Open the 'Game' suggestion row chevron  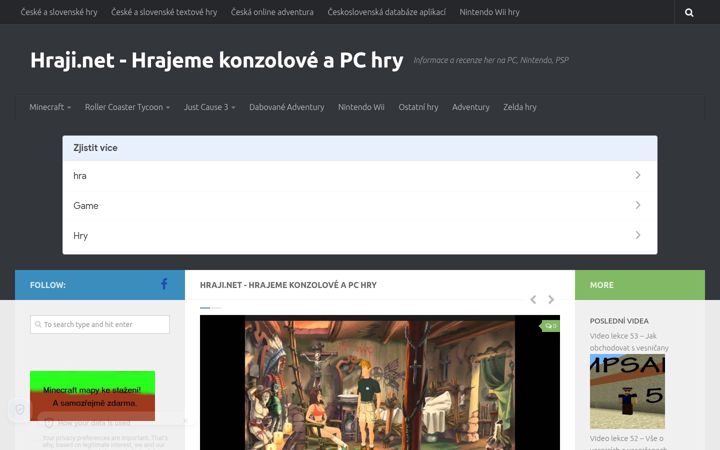(638, 205)
